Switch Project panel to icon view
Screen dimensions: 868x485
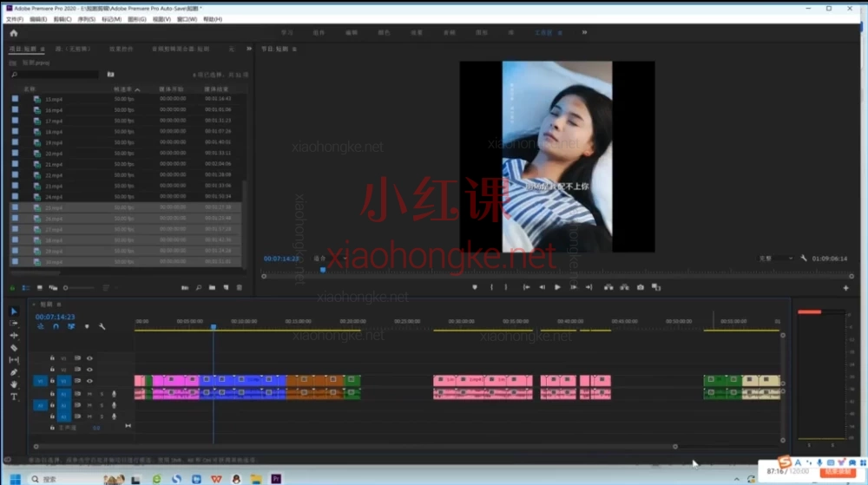pos(39,288)
